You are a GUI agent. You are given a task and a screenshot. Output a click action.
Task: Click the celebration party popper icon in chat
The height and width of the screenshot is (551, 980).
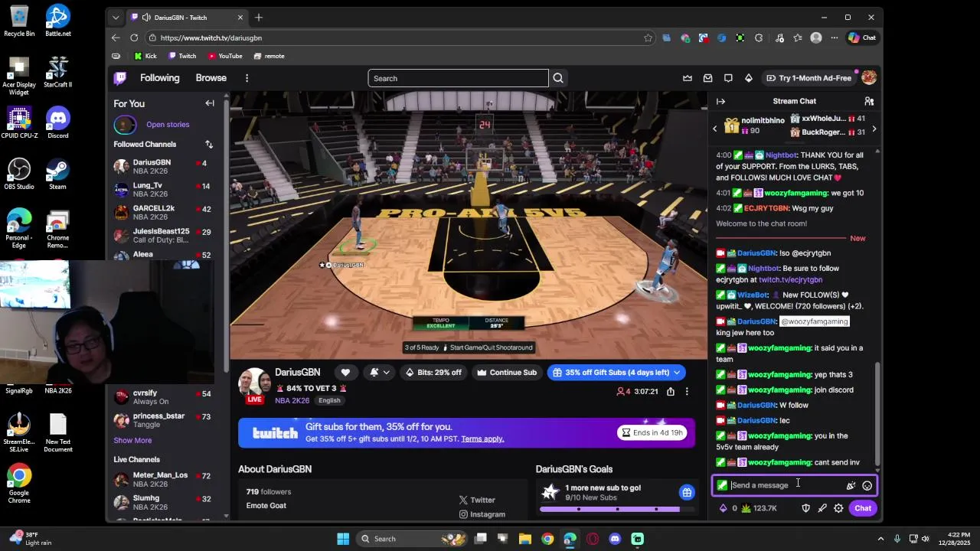click(x=850, y=485)
